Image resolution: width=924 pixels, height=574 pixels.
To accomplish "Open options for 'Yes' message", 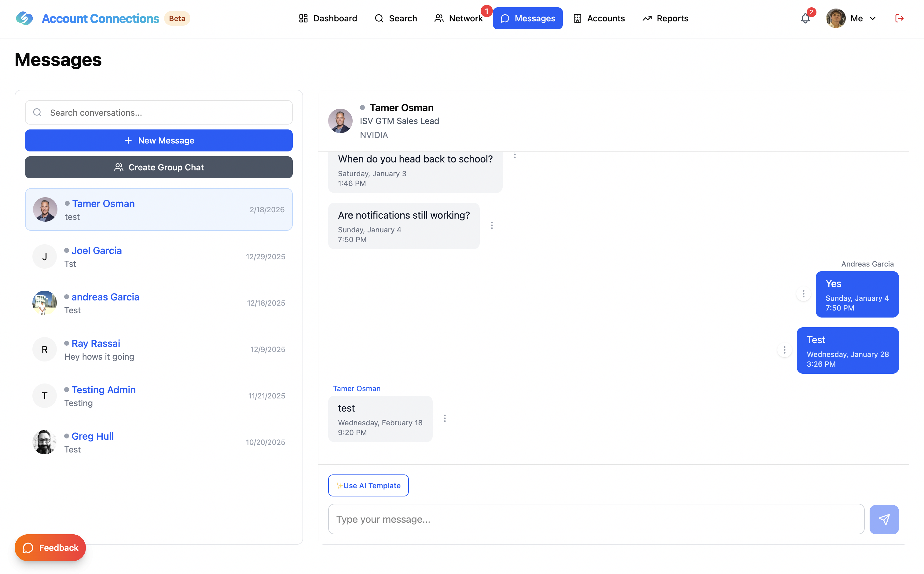I will point(803,294).
